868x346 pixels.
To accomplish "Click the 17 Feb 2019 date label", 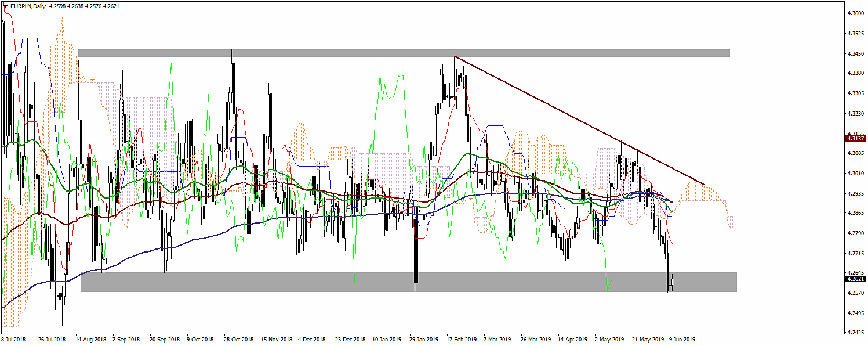I will click(462, 338).
